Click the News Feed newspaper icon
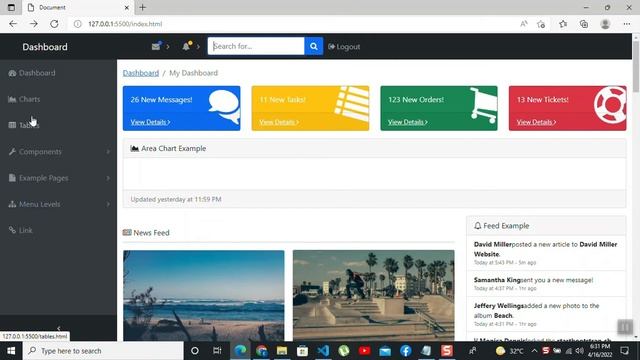 127,233
